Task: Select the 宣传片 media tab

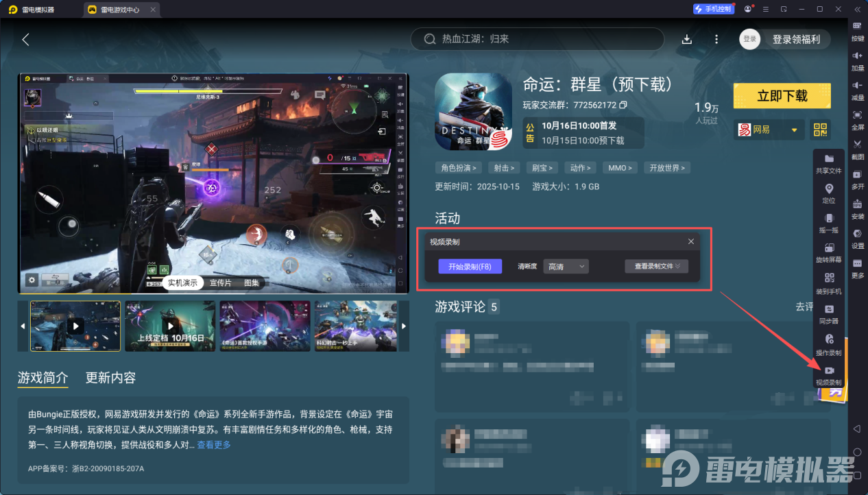Action: pos(221,283)
